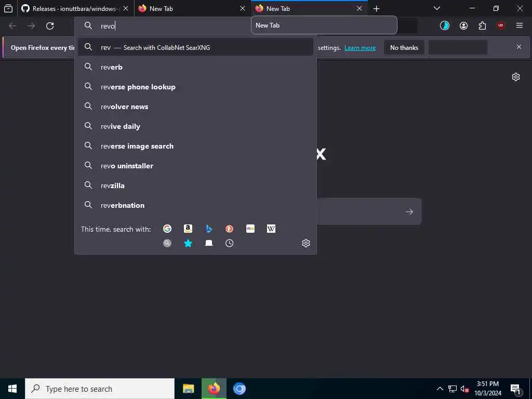The height and width of the screenshot is (399, 532).
Task: Open File Explorer from the taskbar
Action: 188,389
